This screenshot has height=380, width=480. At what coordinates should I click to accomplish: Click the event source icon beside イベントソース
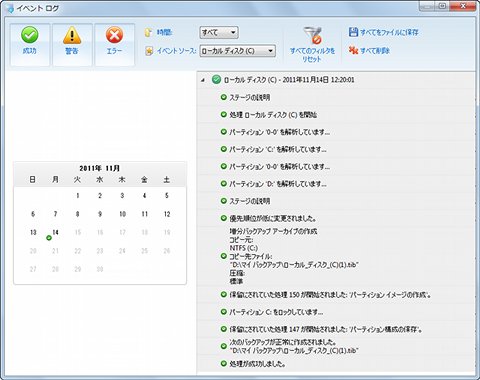pyautogui.click(x=149, y=51)
